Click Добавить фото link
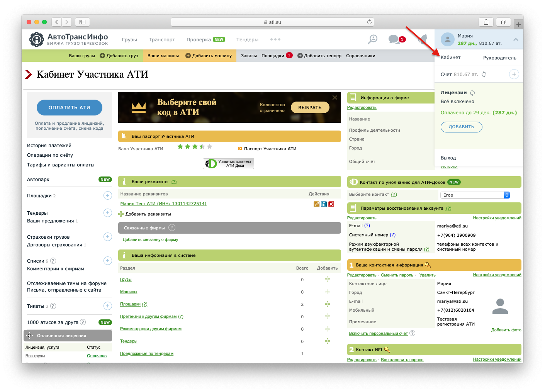The width and height of the screenshot is (545, 392). pos(506,330)
